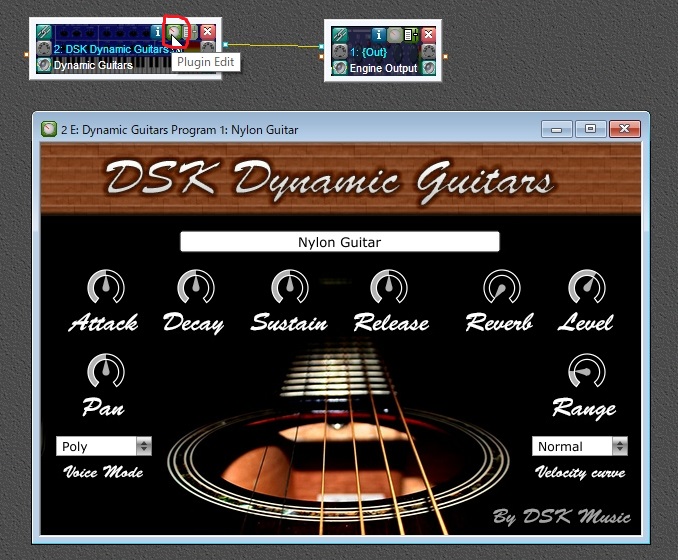Click the Level knob
Screen dimensions: 678x560
click(x=587, y=287)
